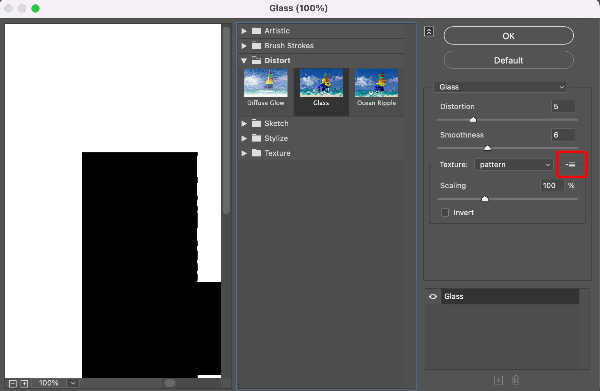The width and height of the screenshot is (600, 391).
Task: Click the Scaling percentage field
Action: pyautogui.click(x=552, y=186)
